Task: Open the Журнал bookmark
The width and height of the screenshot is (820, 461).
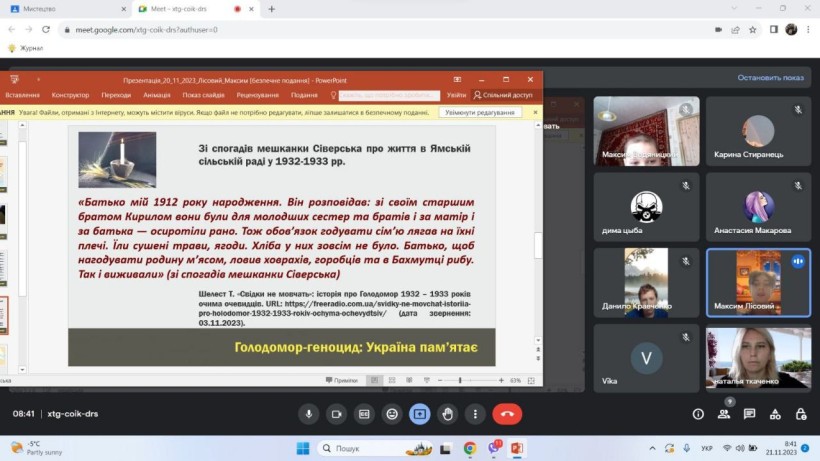Action: click(26, 48)
